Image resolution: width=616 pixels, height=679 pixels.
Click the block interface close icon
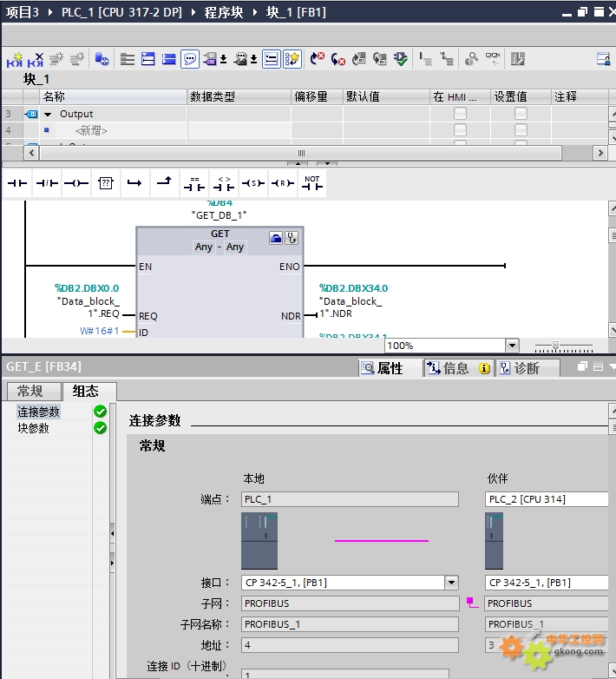click(x=168, y=59)
